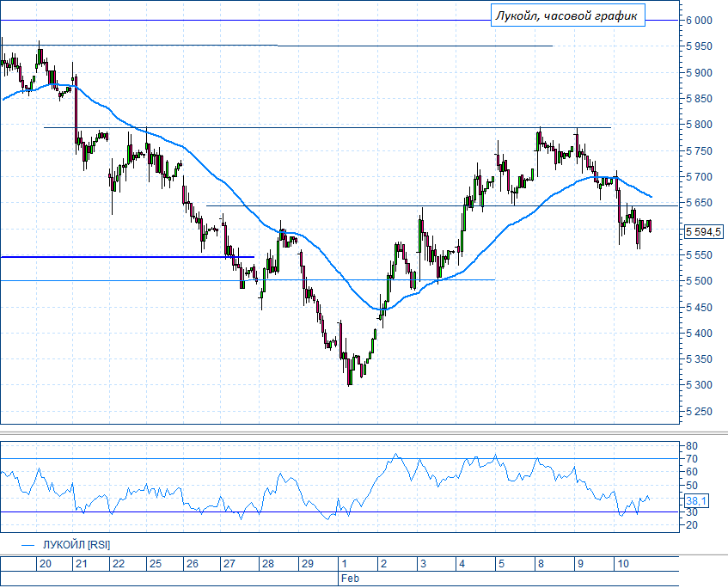Pick the 5 400 price axis label

pyautogui.click(x=700, y=333)
